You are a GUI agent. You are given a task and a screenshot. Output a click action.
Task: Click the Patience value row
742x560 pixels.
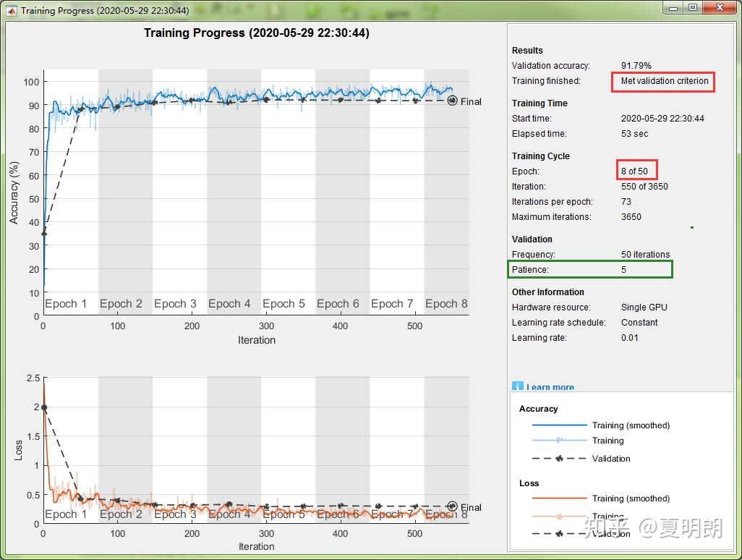click(590, 269)
